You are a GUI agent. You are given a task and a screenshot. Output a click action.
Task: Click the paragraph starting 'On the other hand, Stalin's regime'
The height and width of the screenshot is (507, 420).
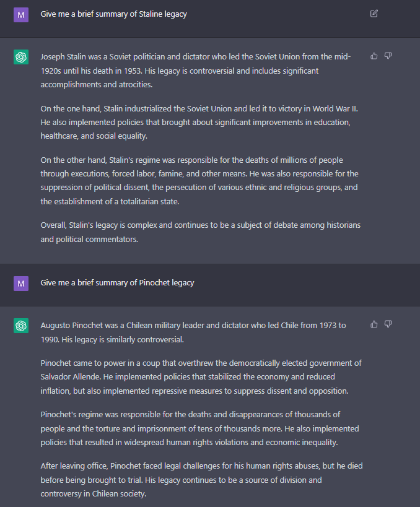[x=199, y=181]
